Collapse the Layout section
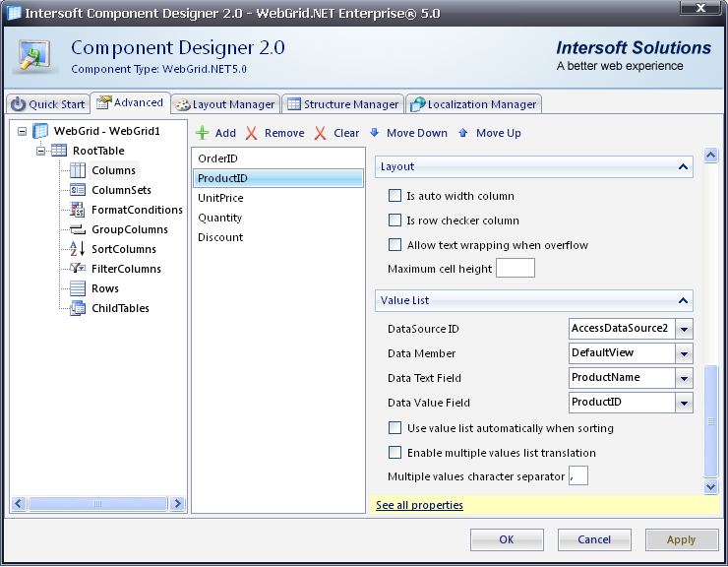The width and height of the screenshot is (728, 567). click(683, 166)
